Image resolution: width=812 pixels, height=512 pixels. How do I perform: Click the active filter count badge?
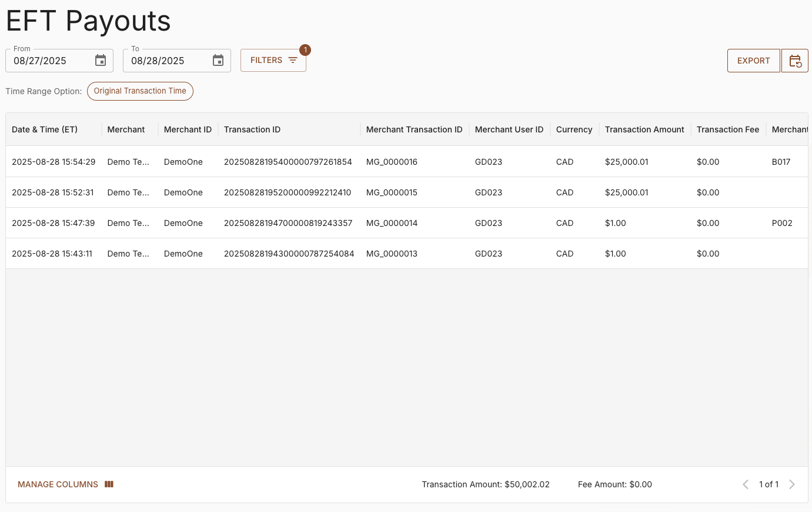pos(305,50)
